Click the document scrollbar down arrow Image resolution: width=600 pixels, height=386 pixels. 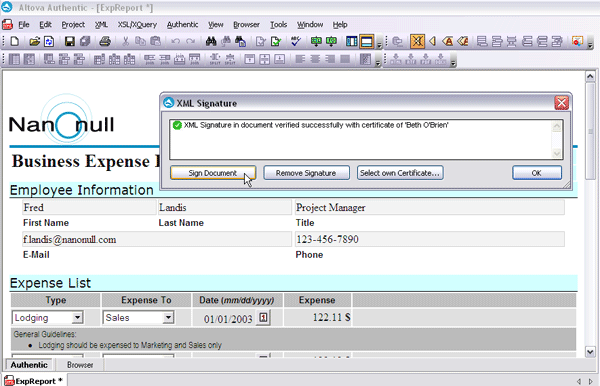pyautogui.click(x=590, y=352)
